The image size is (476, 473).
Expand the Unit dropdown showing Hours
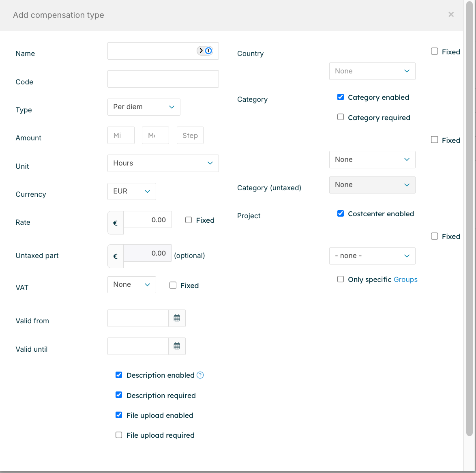pos(163,163)
